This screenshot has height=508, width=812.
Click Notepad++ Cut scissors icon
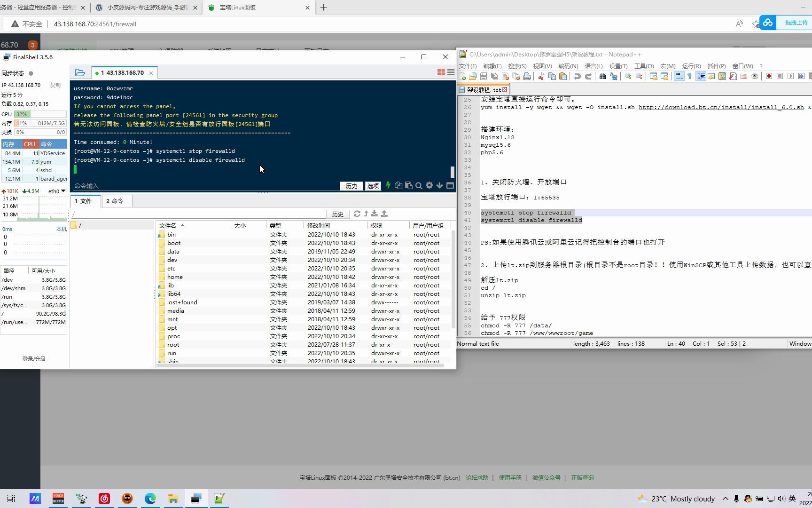pos(541,76)
